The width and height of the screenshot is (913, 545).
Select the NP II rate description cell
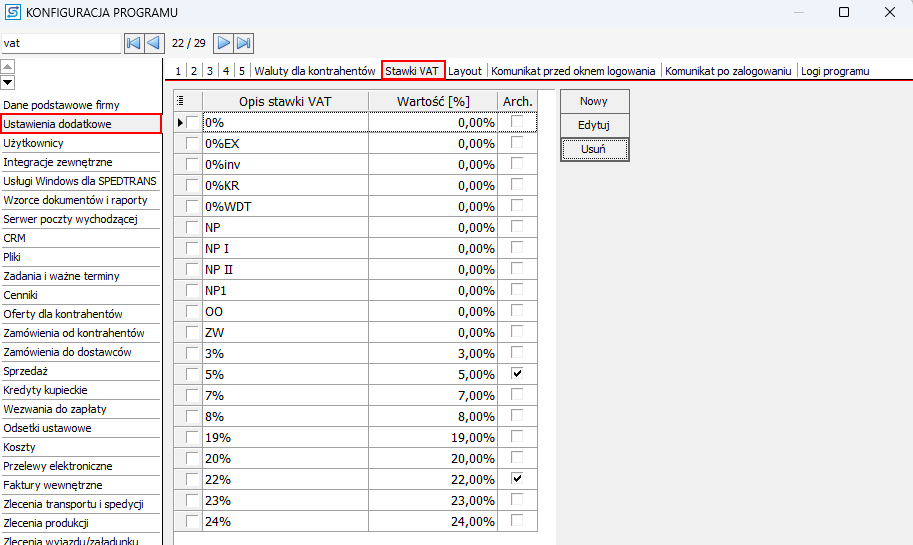coord(285,269)
